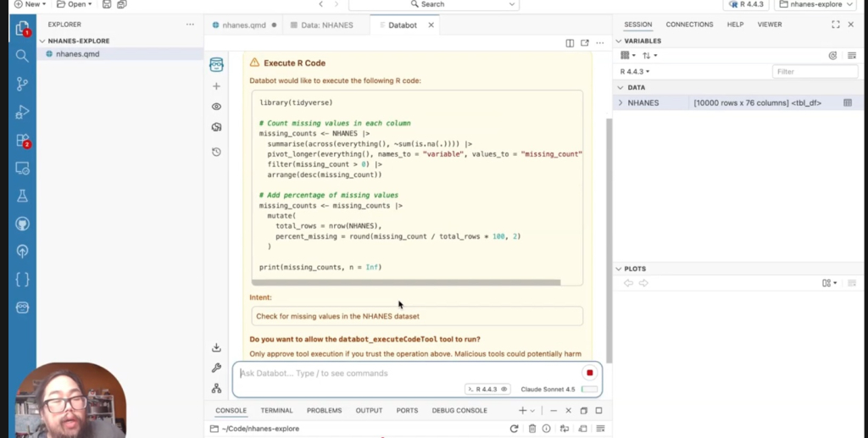Viewport: 868px width, 438px height.
Task: Switch to the PROBLEMS tab
Action: pyautogui.click(x=324, y=410)
